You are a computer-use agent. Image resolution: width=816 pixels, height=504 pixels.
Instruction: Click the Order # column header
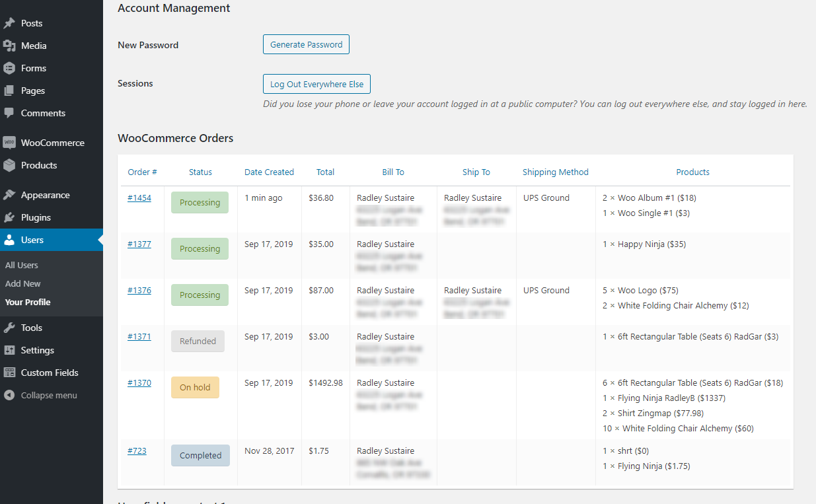[142, 172]
